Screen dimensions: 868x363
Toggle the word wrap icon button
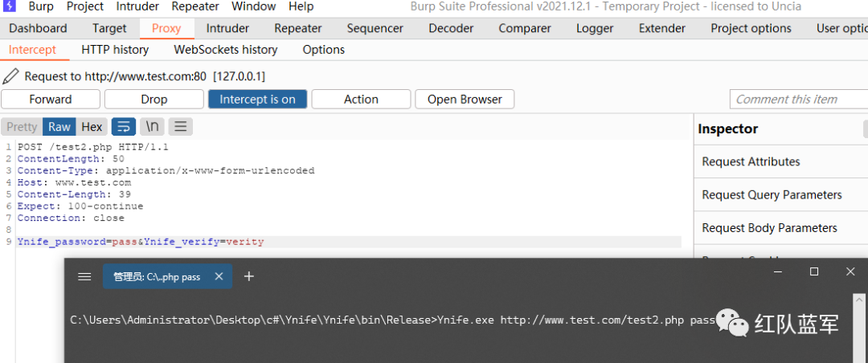pyautogui.click(x=124, y=127)
